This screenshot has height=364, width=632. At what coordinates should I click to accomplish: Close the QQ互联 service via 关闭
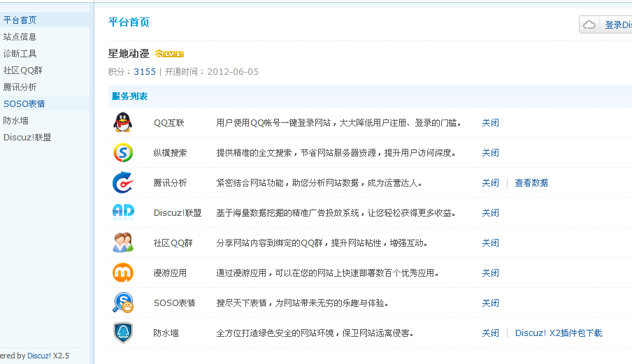click(491, 123)
